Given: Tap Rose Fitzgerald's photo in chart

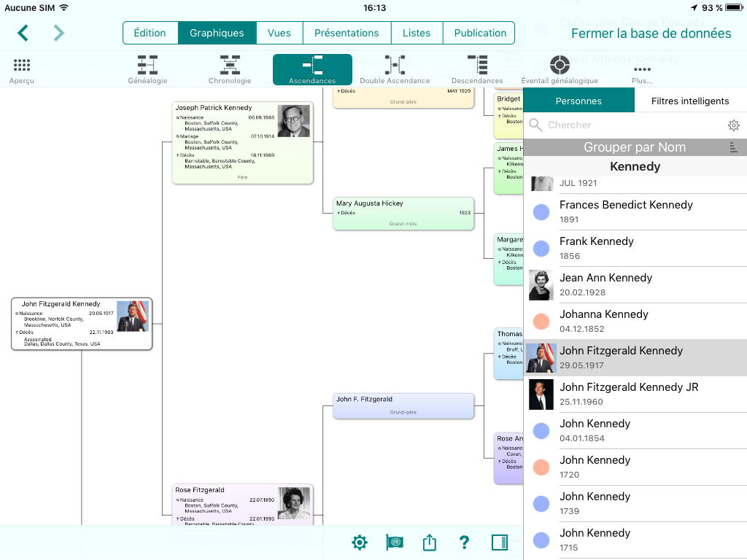Looking at the screenshot, I should (x=293, y=503).
